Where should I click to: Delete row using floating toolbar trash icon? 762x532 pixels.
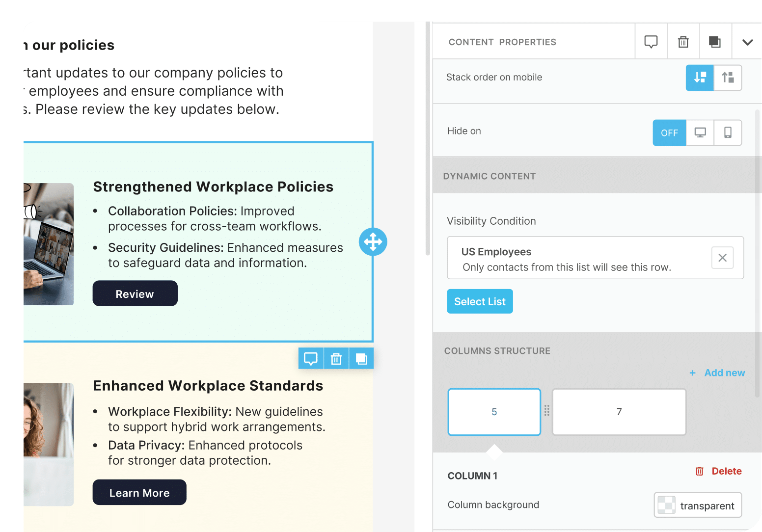tap(336, 359)
